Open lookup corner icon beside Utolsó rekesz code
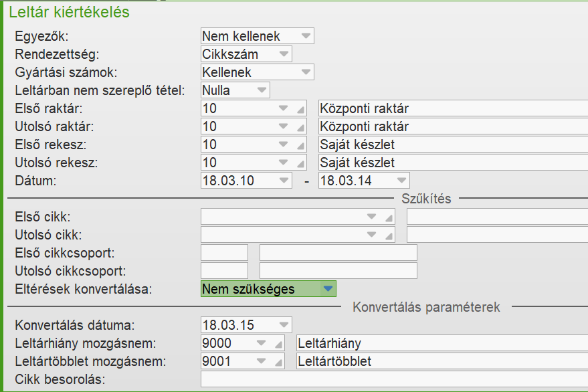 [x=300, y=164]
